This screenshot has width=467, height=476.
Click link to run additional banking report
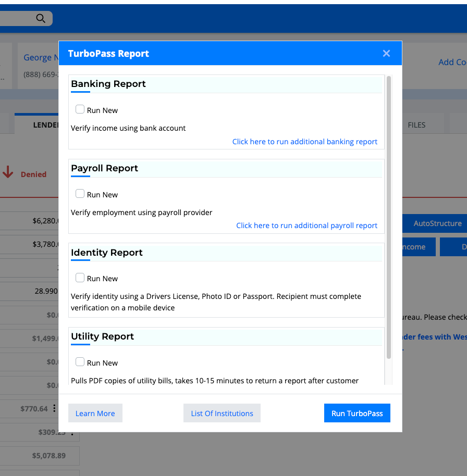tap(305, 142)
